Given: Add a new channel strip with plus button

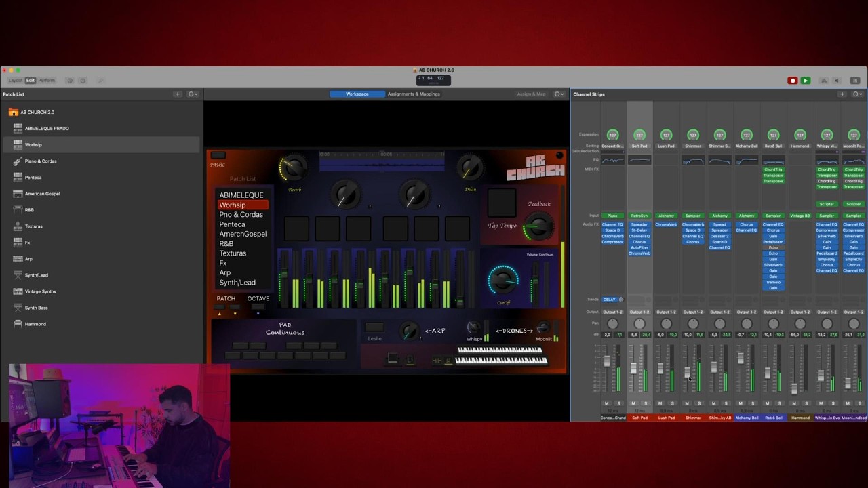Looking at the screenshot, I should point(842,94).
